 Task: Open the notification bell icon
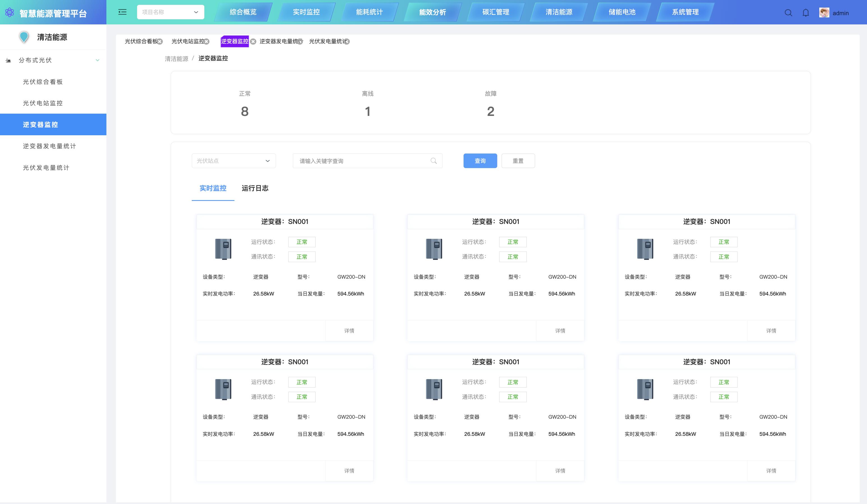click(806, 13)
